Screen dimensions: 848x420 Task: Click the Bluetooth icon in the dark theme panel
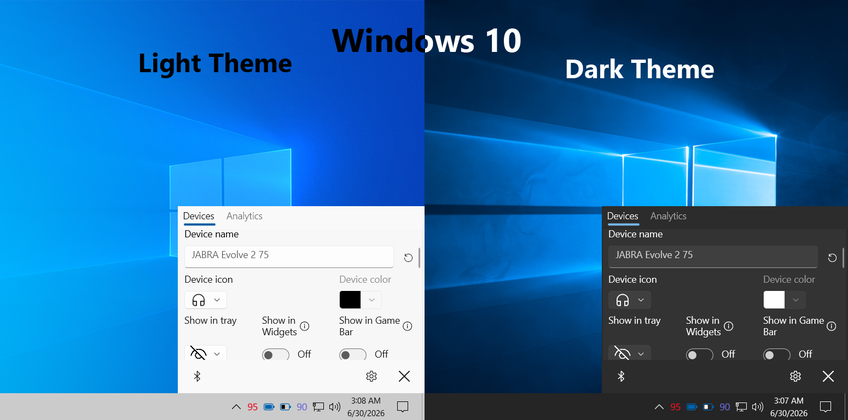click(x=621, y=376)
